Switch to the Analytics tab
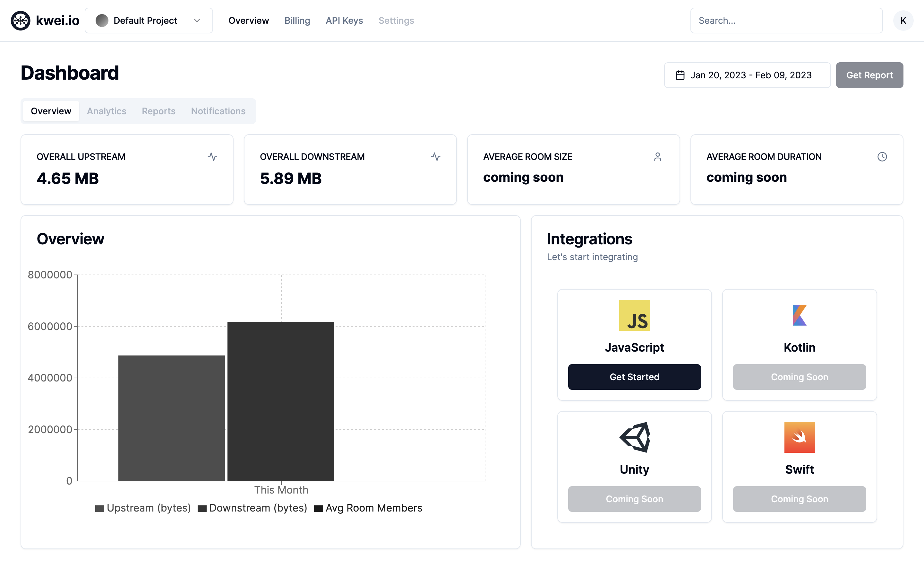Viewport: 924px width, 578px height. pyautogui.click(x=107, y=111)
